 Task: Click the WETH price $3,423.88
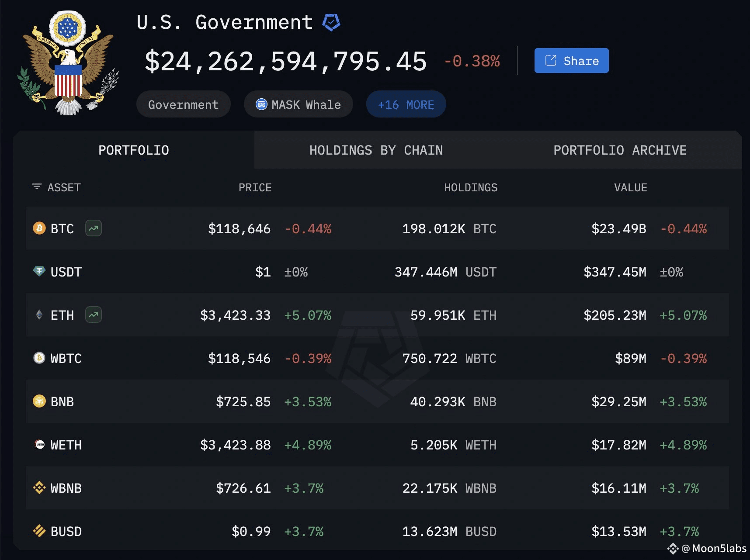235,445
